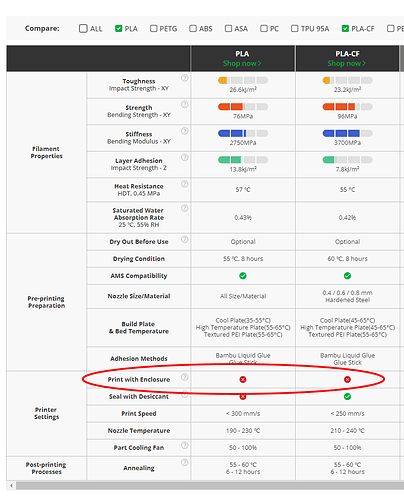
Task: Click the horizontal scrollbar left arrow
Action: (x=11, y=486)
